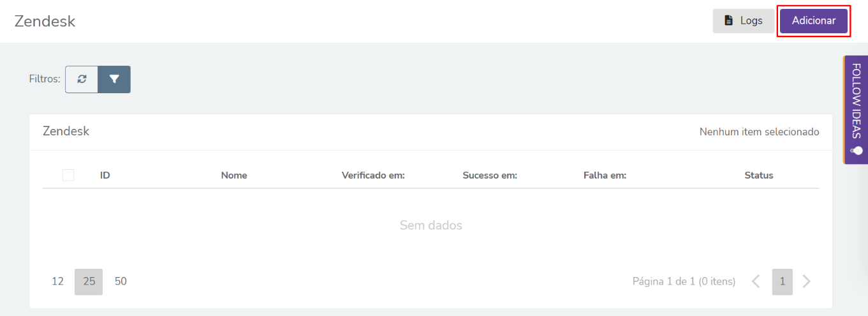868x316 pixels.
Task: Go to the next page arrow
Action: pos(806,282)
